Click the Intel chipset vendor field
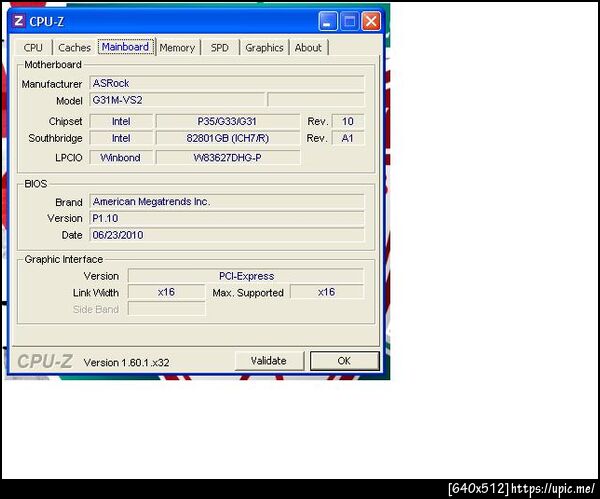 pyautogui.click(x=121, y=121)
